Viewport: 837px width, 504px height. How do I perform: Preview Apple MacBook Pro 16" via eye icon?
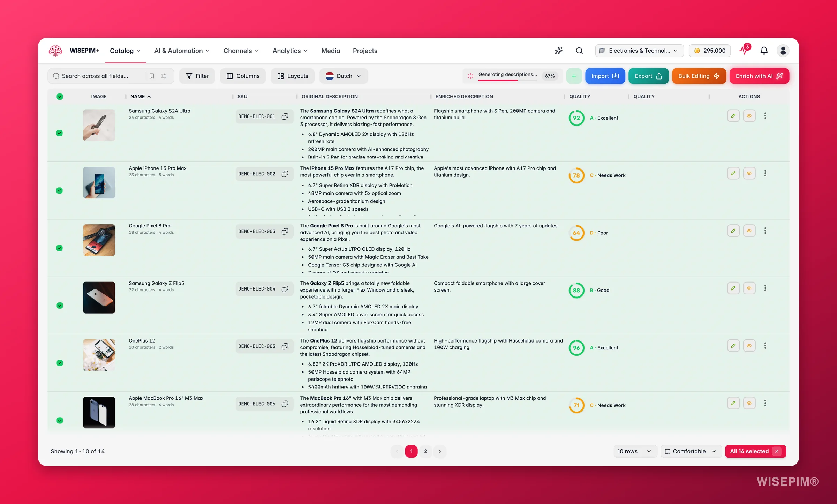pyautogui.click(x=749, y=403)
